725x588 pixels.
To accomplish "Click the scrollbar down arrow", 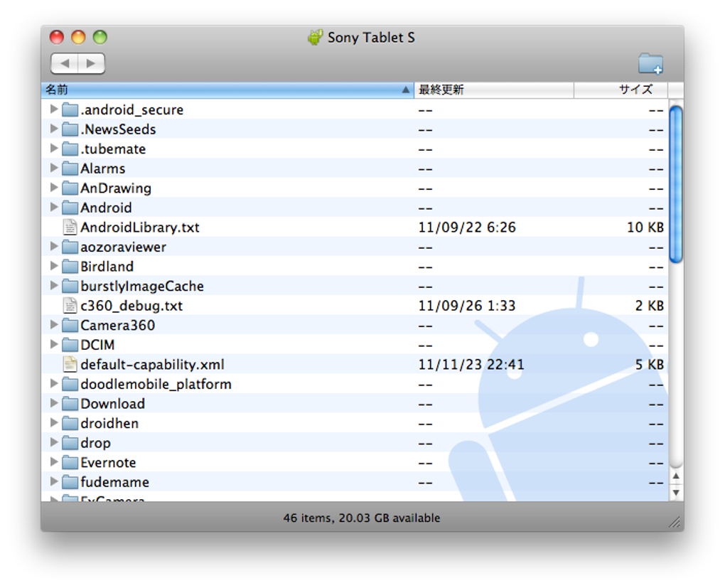I will (675, 491).
